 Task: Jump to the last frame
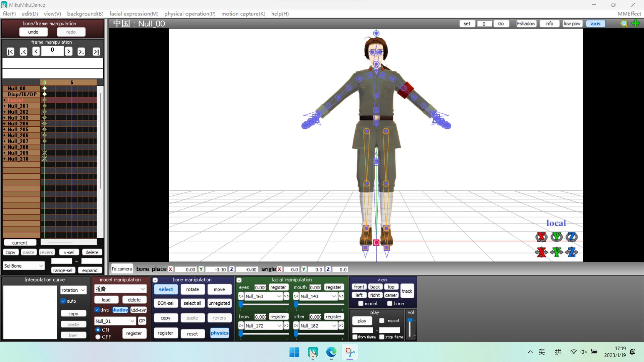click(96, 52)
